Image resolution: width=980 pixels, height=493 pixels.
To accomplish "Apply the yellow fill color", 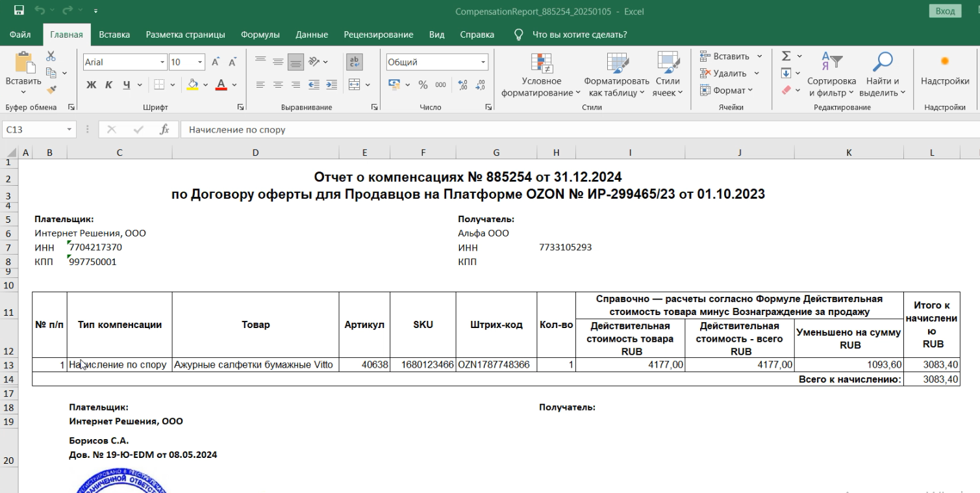I will pos(193,85).
